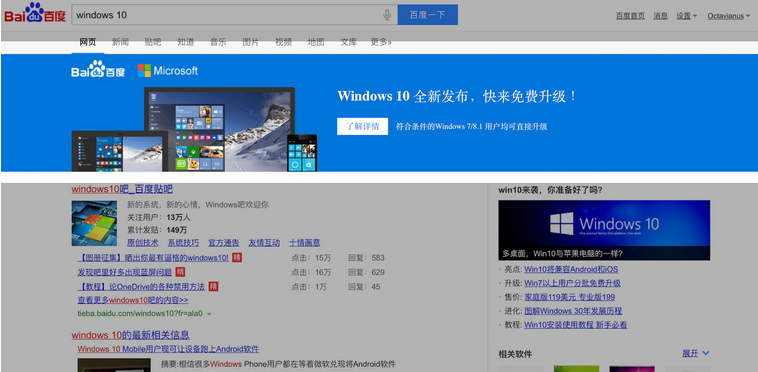Open the Octavianus account dropdown
The image size is (758, 372).
729,16
